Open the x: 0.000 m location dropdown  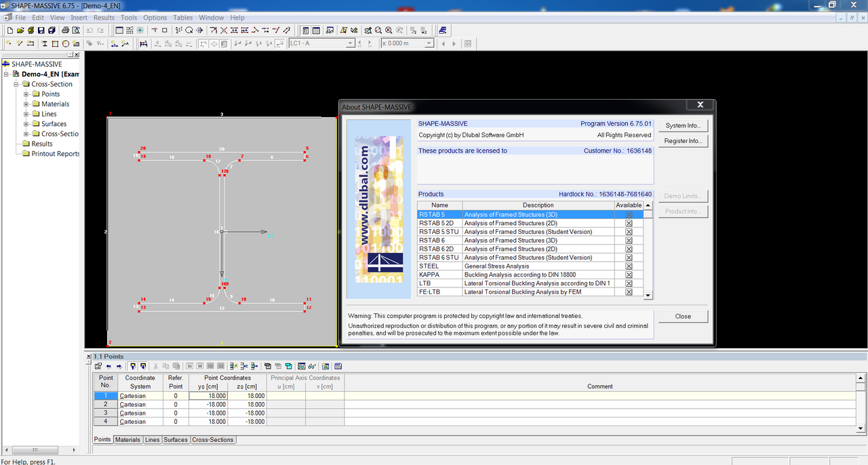pos(429,43)
